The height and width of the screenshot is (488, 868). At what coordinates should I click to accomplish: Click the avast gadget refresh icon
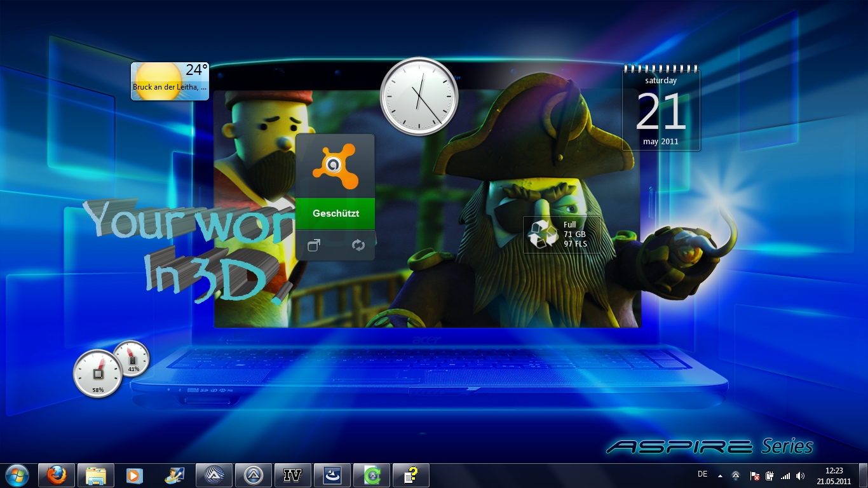(358, 245)
